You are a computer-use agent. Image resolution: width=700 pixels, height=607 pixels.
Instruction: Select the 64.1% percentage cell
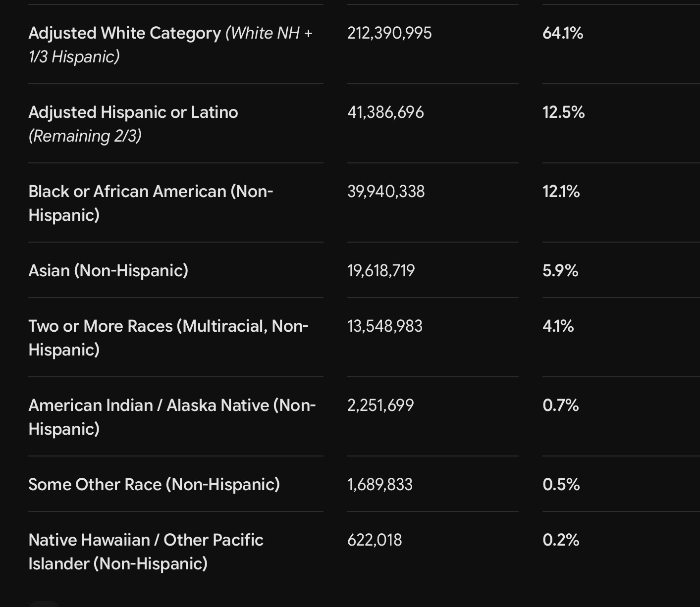pyautogui.click(x=563, y=33)
